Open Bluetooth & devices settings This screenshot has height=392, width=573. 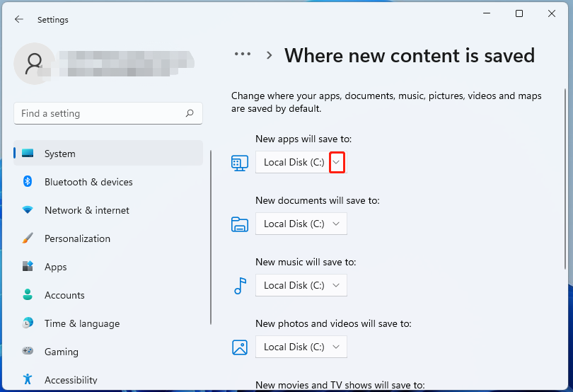tap(108, 182)
